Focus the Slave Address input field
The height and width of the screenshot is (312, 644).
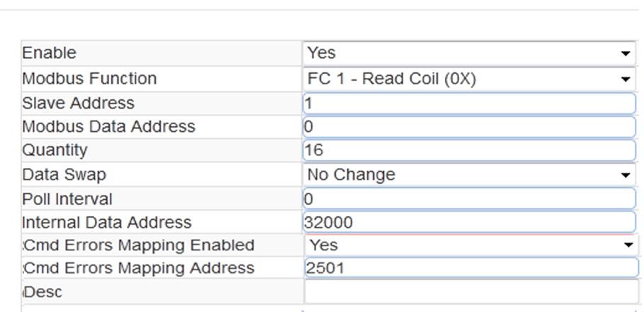click(x=469, y=104)
